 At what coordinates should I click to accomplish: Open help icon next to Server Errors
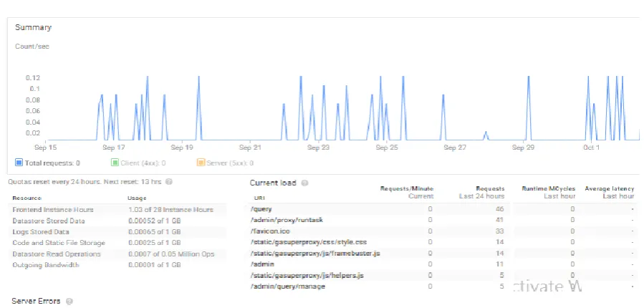[x=69, y=301]
